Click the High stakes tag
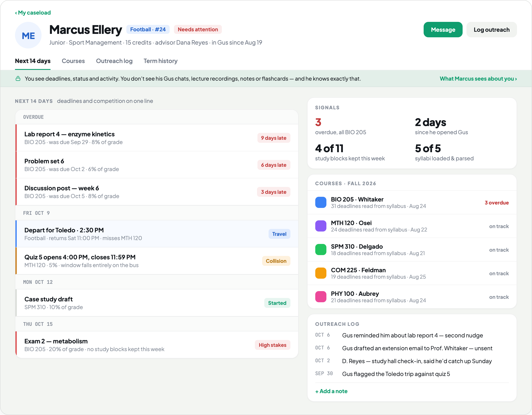 pos(272,345)
